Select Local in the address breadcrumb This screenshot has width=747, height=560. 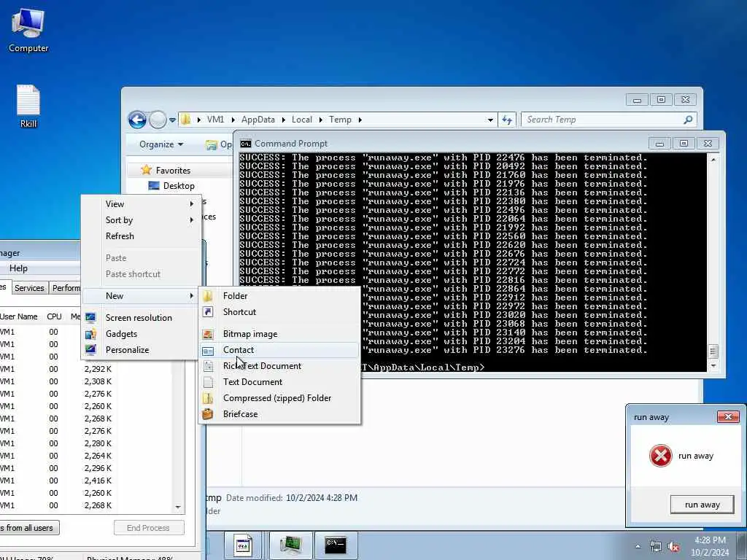coord(301,120)
